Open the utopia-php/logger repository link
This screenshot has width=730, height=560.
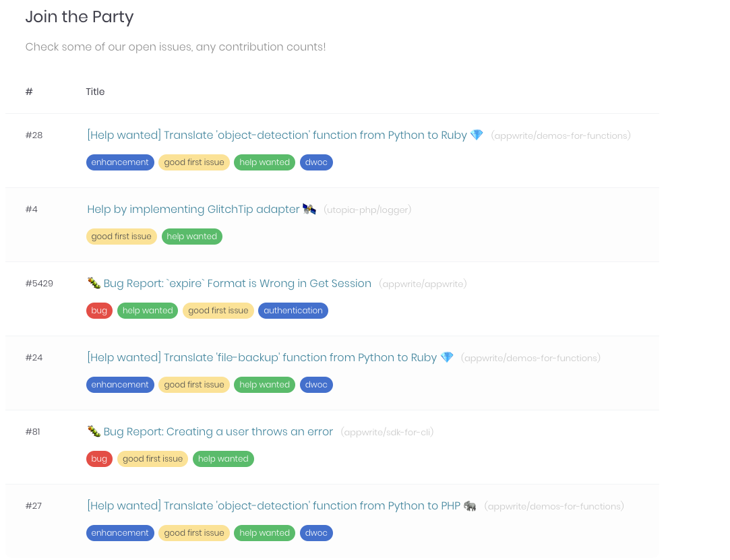point(367,210)
